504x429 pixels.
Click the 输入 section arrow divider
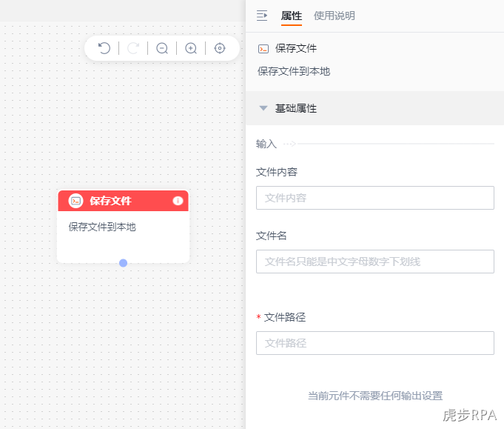(289, 144)
